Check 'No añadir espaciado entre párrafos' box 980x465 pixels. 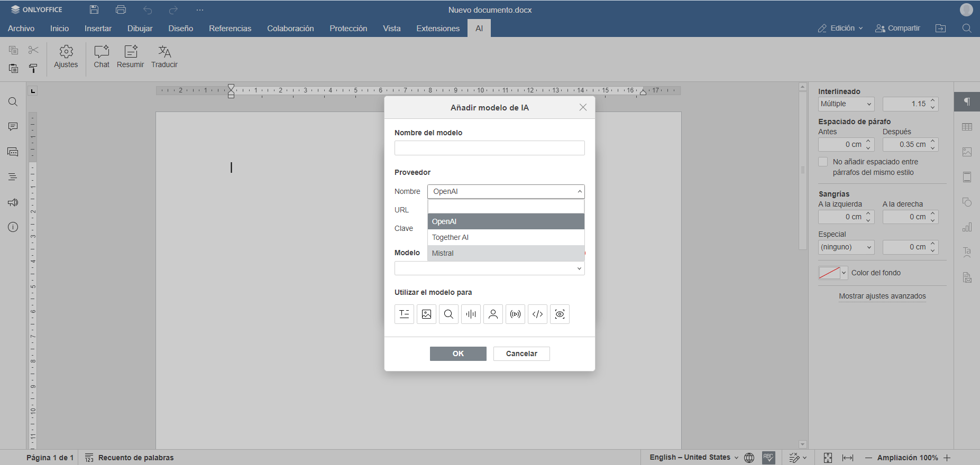(823, 162)
